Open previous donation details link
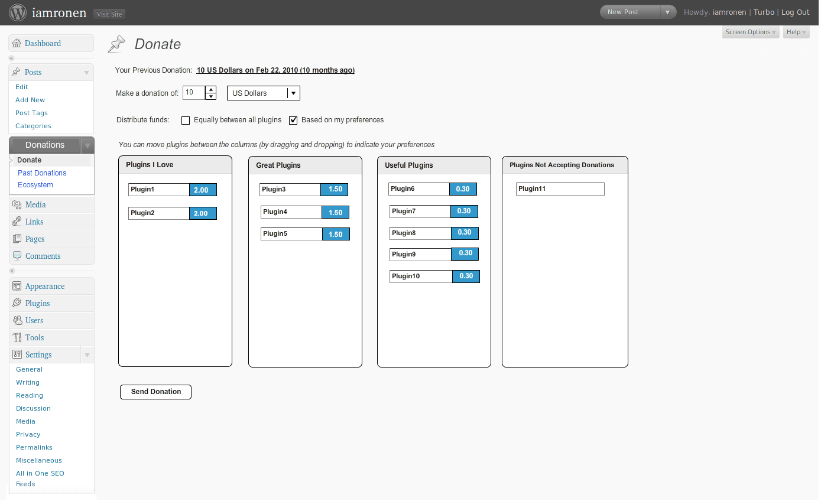This screenshot has width=821, height=504. point(275,70)
